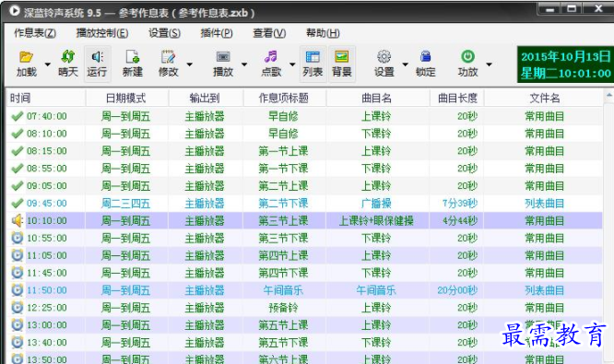The height and width of the screenshot is (364, 614).
Task: Click the checkmark icon for 07:40:00
Action: pos(17,116)
